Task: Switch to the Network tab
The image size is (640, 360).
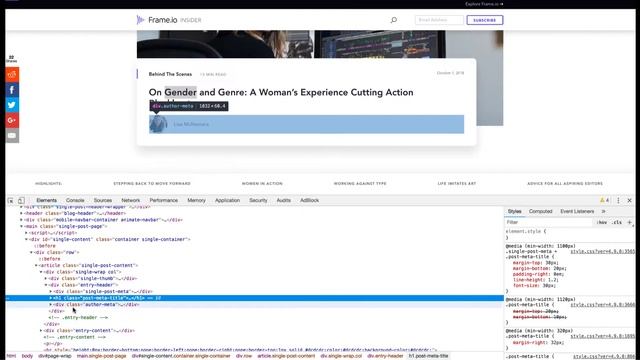Action: pyautogui.click(x=131, y=200)
